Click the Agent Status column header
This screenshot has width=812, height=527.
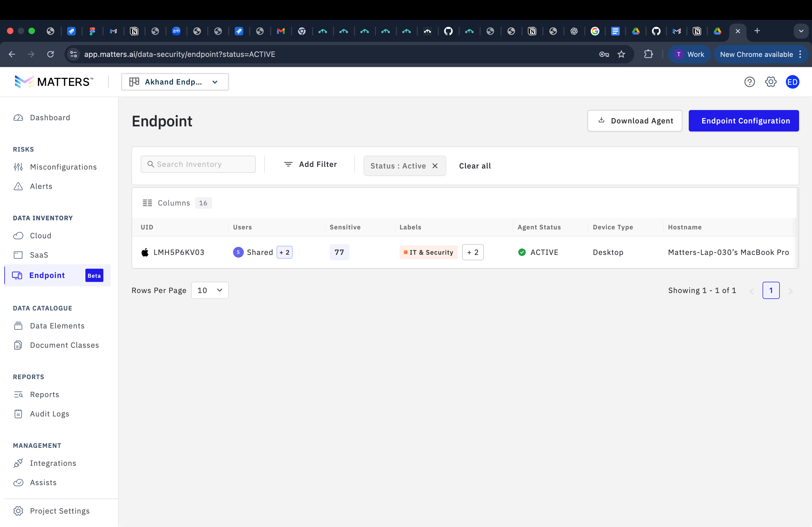tap(539, 227)
